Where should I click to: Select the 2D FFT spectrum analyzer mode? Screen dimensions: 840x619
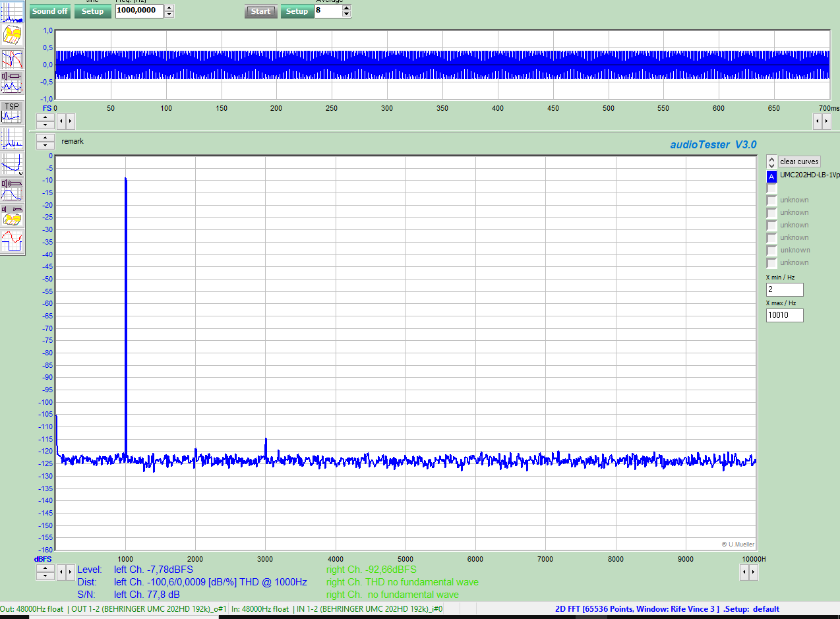click(12, 12)
